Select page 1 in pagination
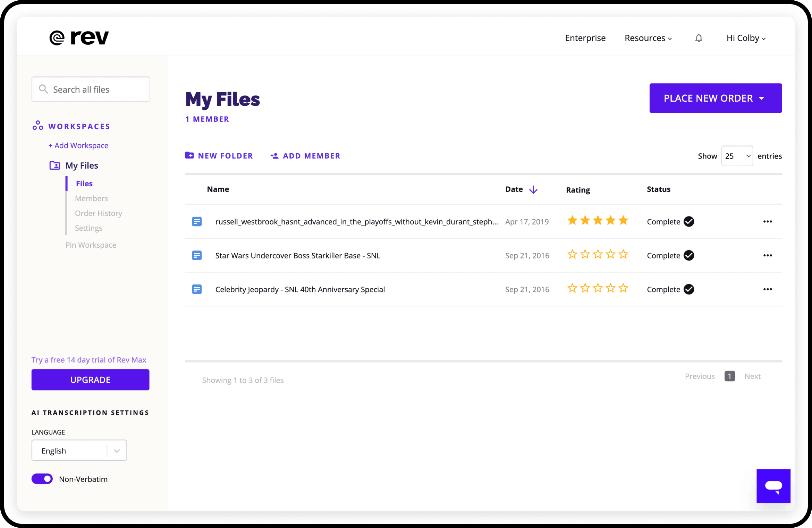This screenshot has width=812, height=528. (729, 376)
